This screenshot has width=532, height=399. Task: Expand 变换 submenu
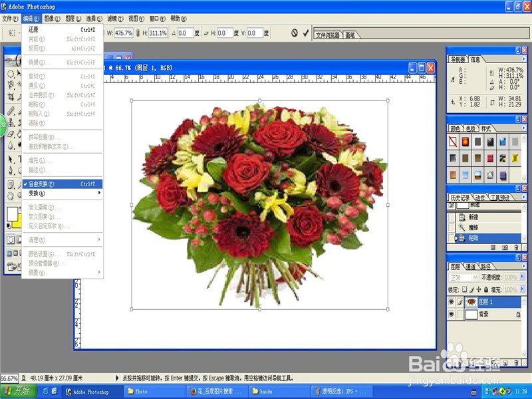coord(63,193)
